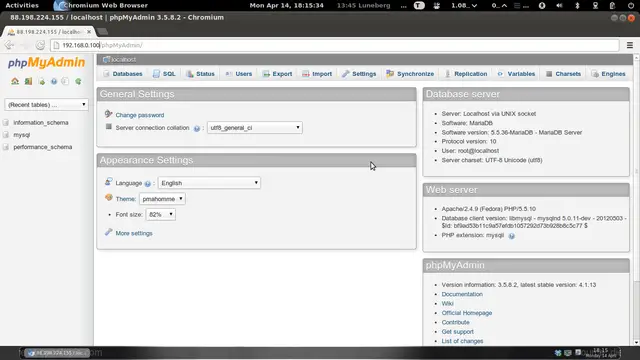Open the power icon in top panel

click(631, 5)
